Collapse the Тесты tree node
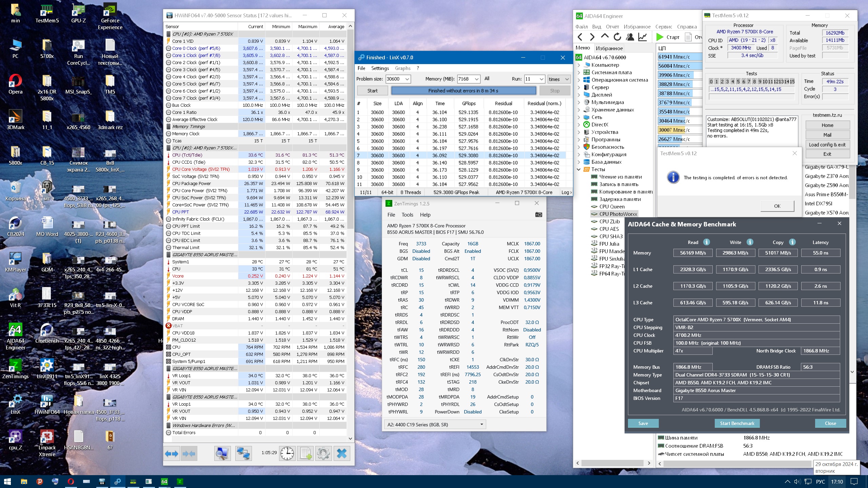The height and width of the screenshot is (488, 868). coord(579,169)
